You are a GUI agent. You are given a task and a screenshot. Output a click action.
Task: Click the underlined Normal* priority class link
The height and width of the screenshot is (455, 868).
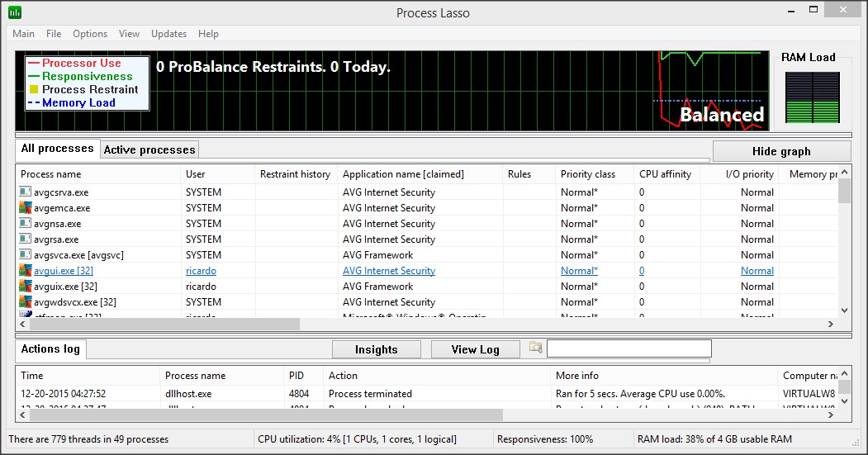579,271
